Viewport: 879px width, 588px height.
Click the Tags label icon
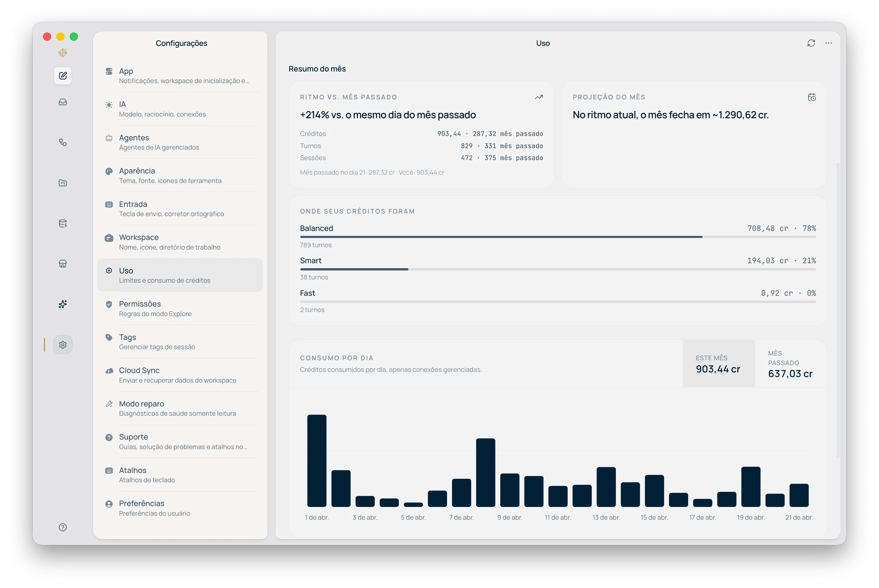pos(109,337)
